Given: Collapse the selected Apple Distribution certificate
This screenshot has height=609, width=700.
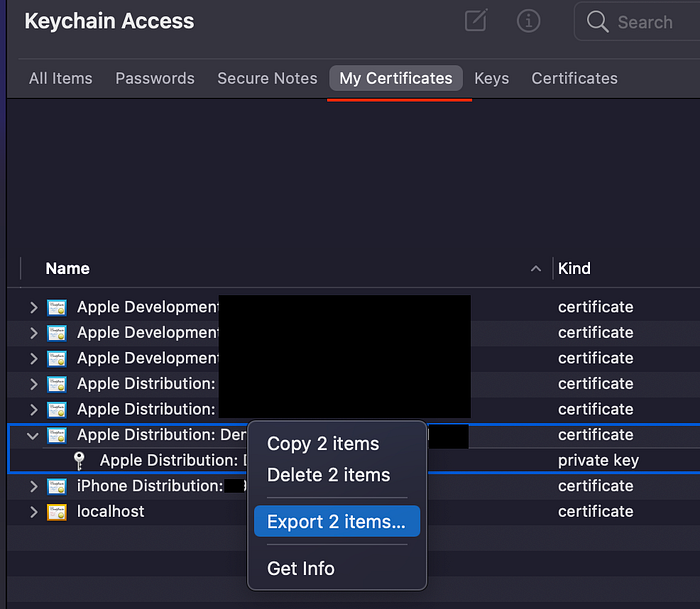Looking at the screenshot, I should 33,436.
